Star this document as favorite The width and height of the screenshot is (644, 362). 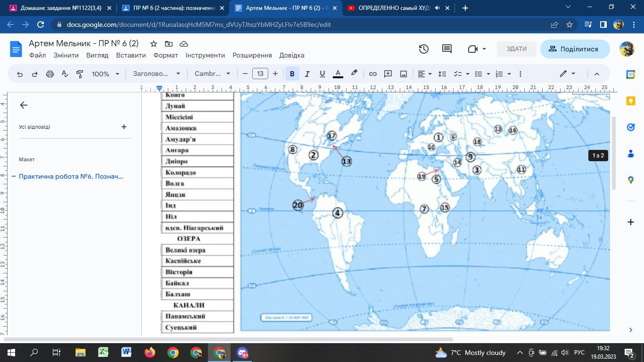[153, 44]
